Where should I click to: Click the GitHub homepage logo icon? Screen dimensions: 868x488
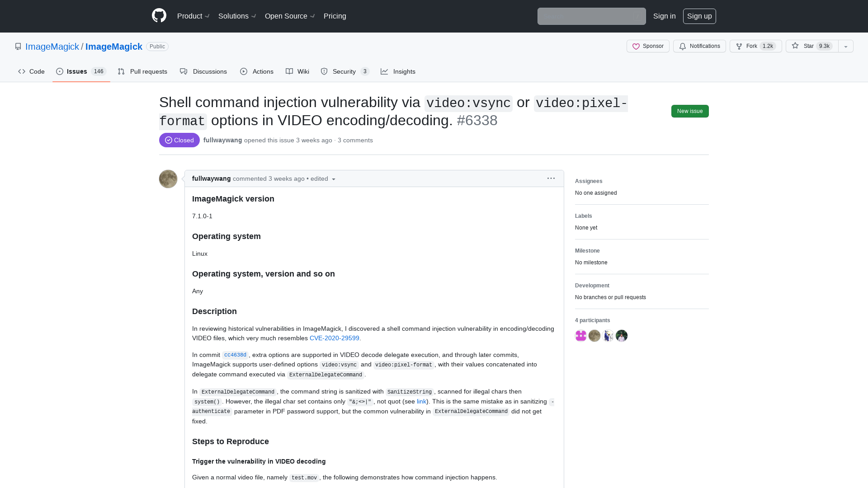click(159, 16)
